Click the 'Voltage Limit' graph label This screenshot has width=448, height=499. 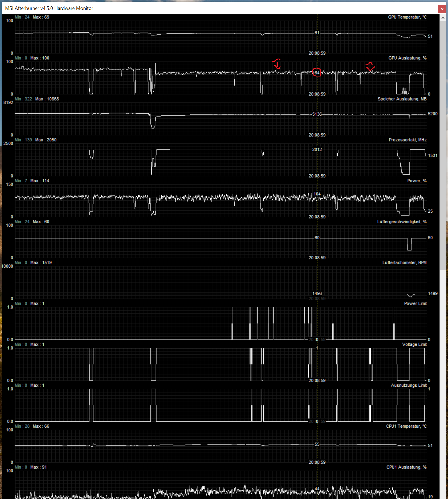[x=414, y=344]
